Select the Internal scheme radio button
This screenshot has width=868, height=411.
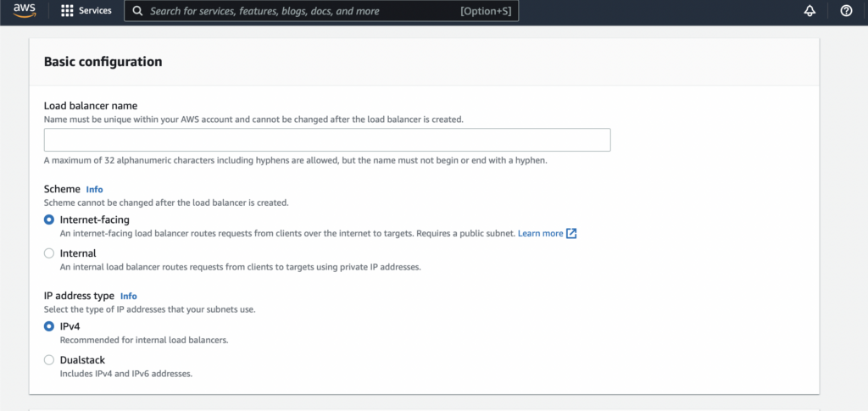pos(49,253)
